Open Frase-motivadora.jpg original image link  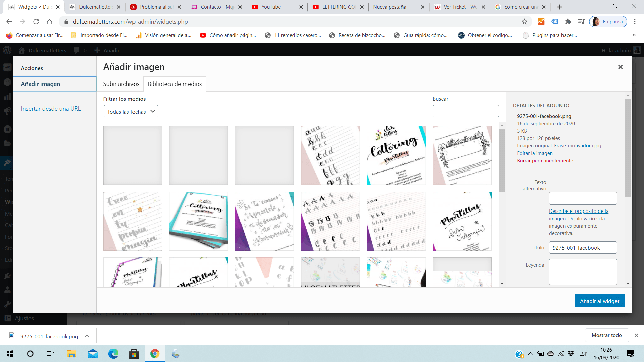coord(578,146)
